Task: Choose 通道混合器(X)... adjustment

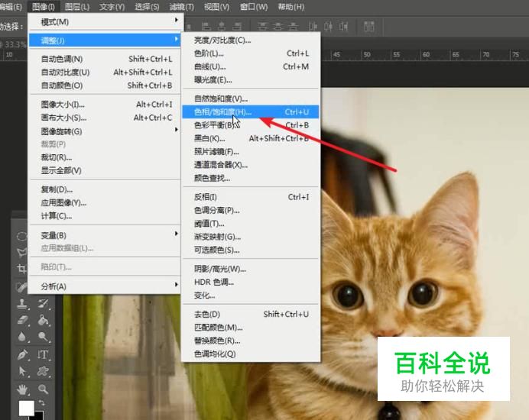Action: pyautogui.click(x=251, y=165)
